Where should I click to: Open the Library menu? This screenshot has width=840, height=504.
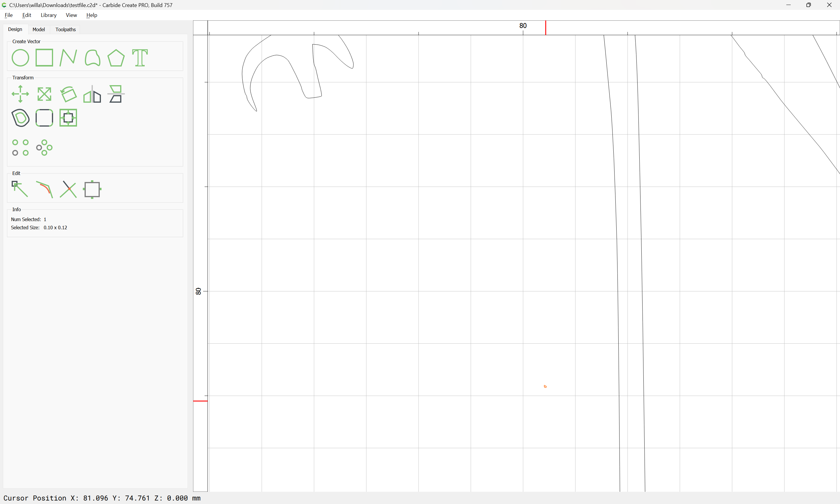pyautogui.click(x=48, y=15)
